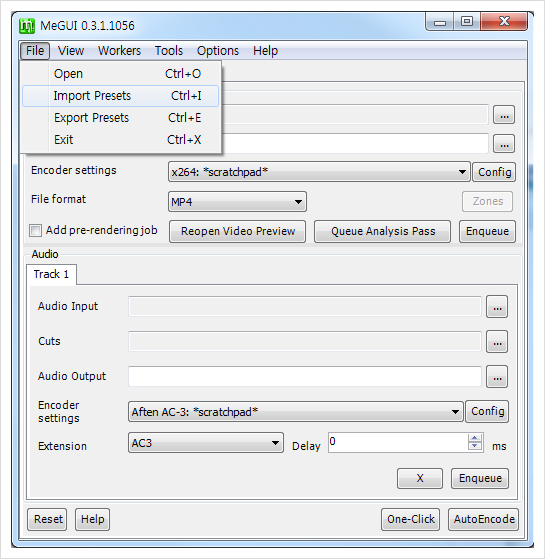Choose Exit from the File menu
Screen dimensions: 545x559
(120, 140)
